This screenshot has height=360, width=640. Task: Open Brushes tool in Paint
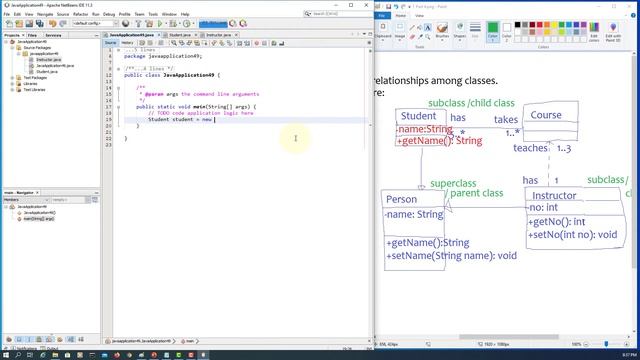(442, 31)
